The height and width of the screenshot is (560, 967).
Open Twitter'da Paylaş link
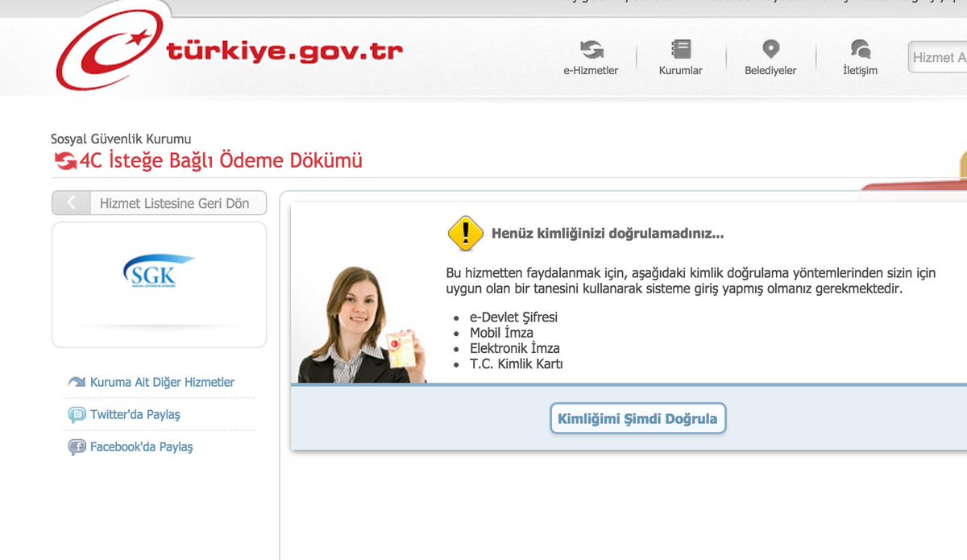pyautogui.click(x=135, y=415)
